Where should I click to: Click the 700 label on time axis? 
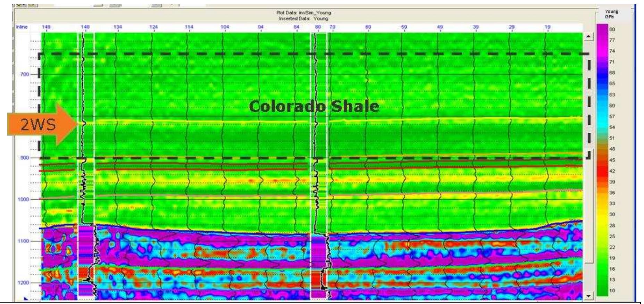point(24,74)
